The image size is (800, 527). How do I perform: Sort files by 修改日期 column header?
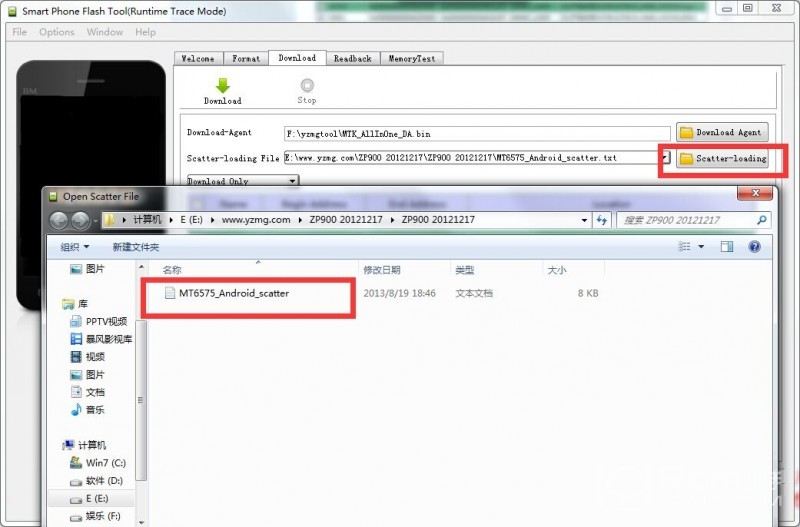(x=382, y=270)
